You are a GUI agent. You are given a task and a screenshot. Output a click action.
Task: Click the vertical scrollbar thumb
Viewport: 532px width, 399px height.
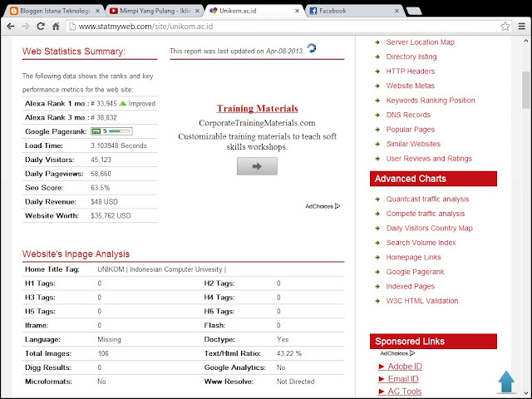[525, 90]
